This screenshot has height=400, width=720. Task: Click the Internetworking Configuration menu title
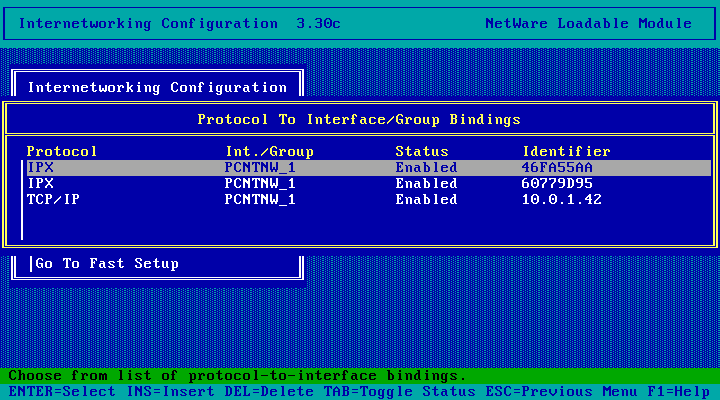tap(157, 87)
